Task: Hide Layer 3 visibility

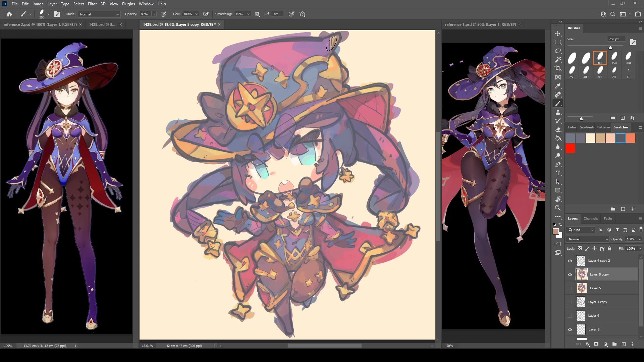Action: pyautogui.click(x=570, y=329)
